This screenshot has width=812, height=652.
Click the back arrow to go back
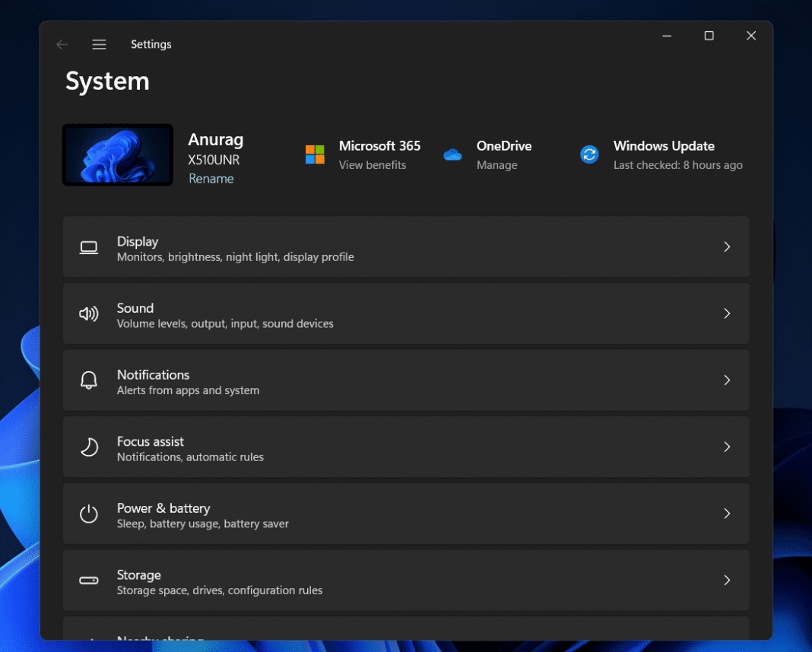(62, 44)
